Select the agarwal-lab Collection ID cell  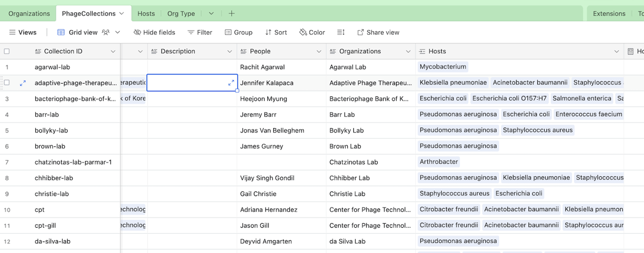76,67
